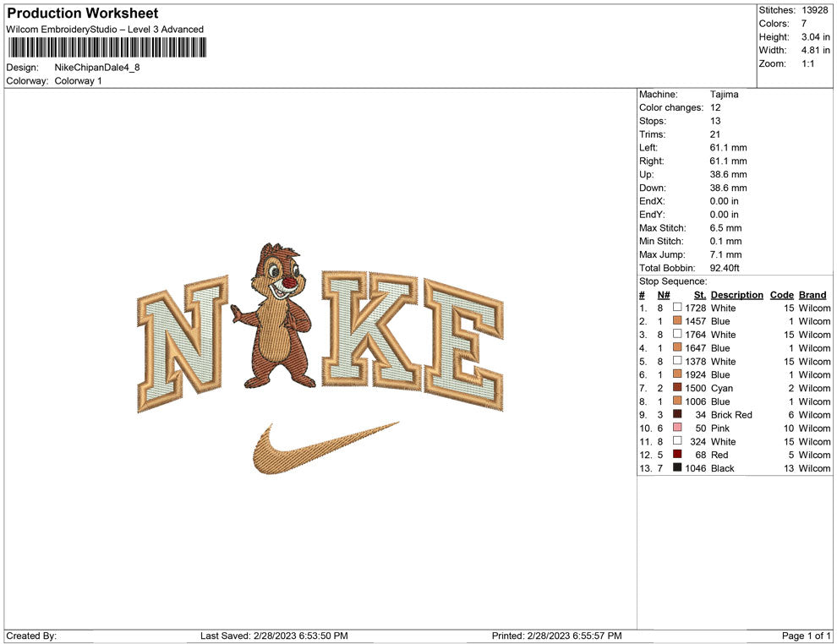Click the Description column header
Viewport: 837px width, 644px height.
pos(736,295)
